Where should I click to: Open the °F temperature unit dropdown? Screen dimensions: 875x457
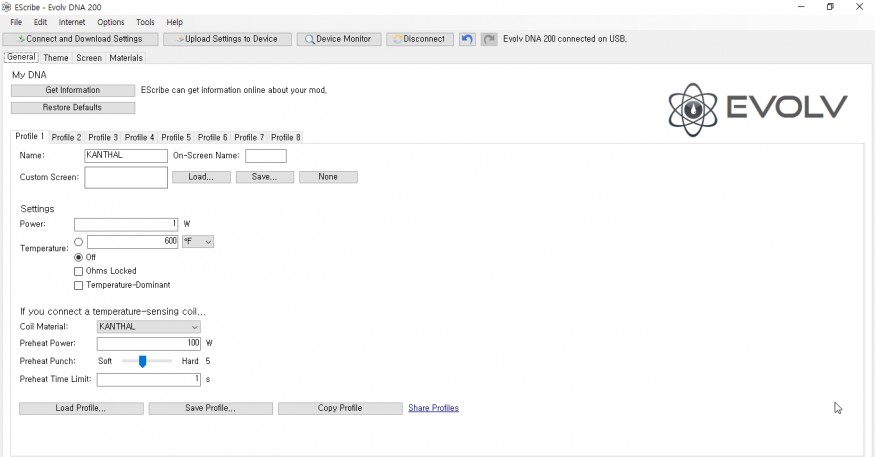click(x=198, y=242)
